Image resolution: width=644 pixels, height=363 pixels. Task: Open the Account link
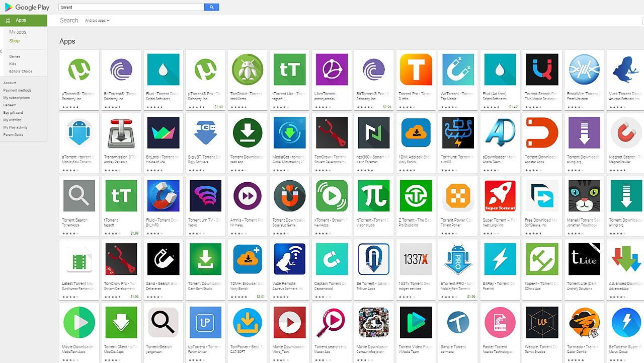pos(10,83)
